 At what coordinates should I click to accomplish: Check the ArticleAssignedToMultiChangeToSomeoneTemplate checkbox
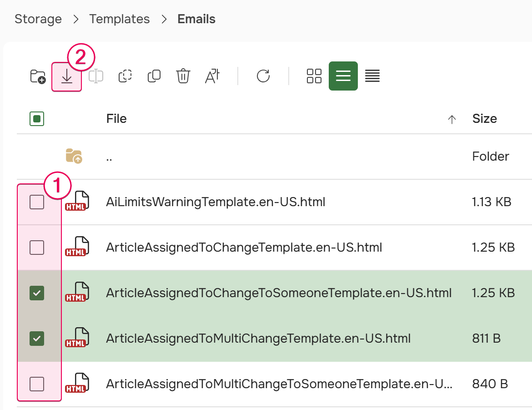coord(37,384)
